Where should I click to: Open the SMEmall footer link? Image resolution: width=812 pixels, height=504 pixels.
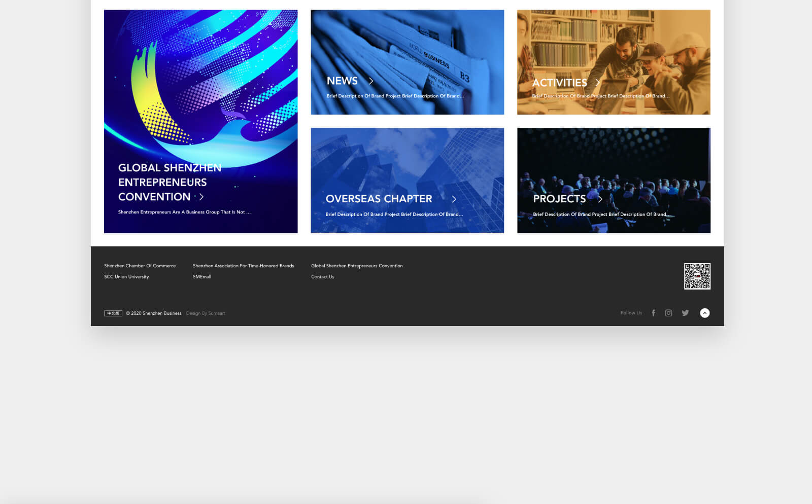(201, 277)
